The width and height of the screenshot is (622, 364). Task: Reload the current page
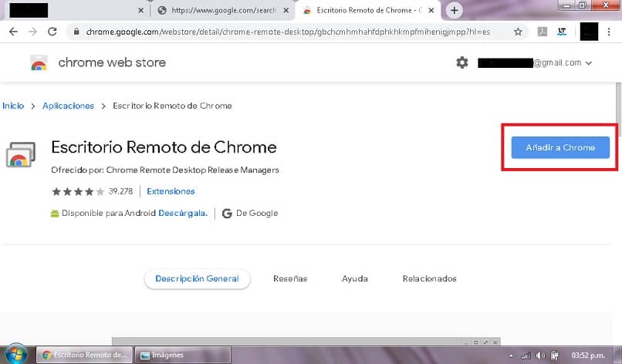(52, 32)
